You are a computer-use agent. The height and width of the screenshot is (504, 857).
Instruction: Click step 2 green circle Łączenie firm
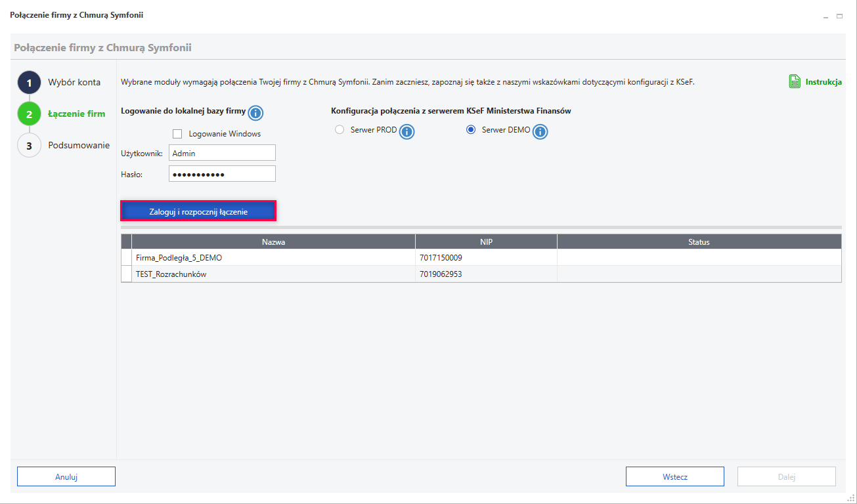click(x=29, y=114)
